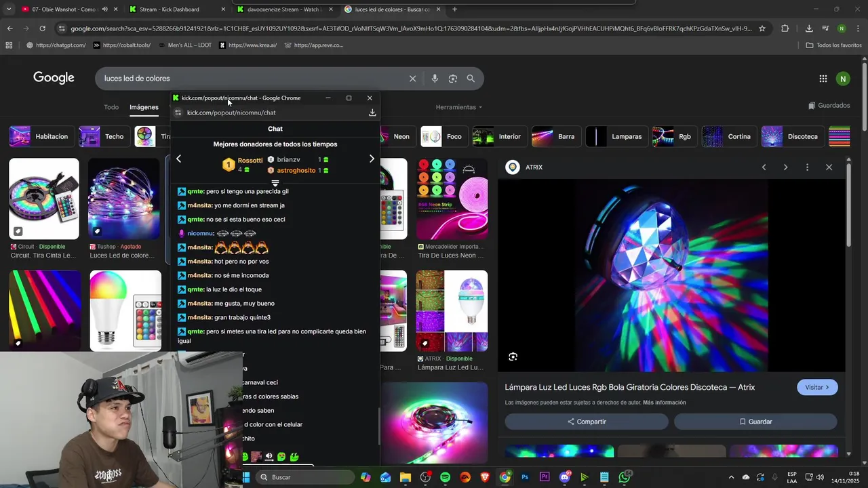
Task: Click the Guardar button in preview
Action: 755,422
